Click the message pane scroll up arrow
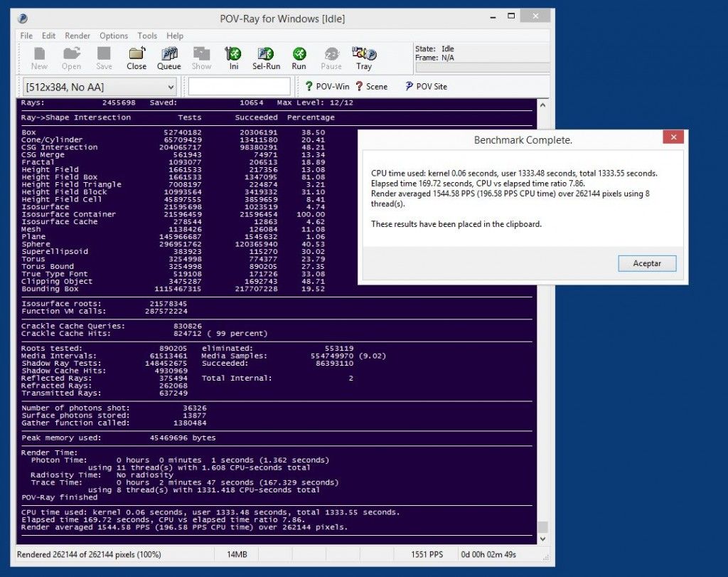Screen dimensions: 728x577 point(542,105)
